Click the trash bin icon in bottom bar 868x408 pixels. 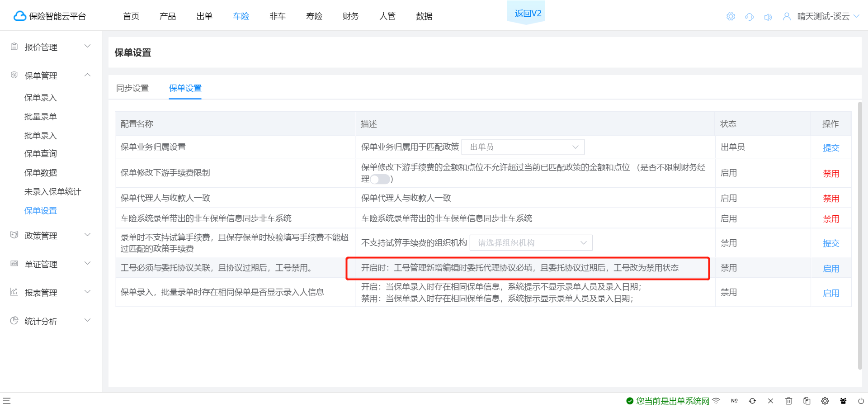pos(788,401)
